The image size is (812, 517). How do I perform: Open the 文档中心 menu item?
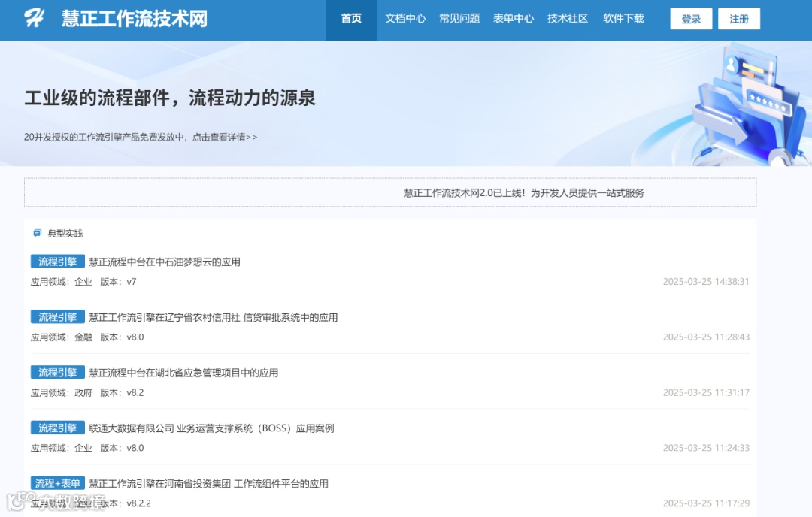coord(405,19)
